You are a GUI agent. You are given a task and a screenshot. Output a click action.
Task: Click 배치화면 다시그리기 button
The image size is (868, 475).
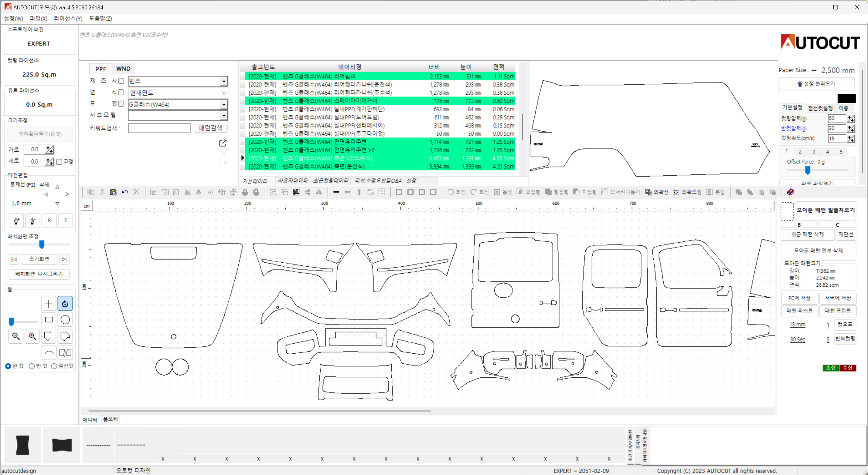39,274
